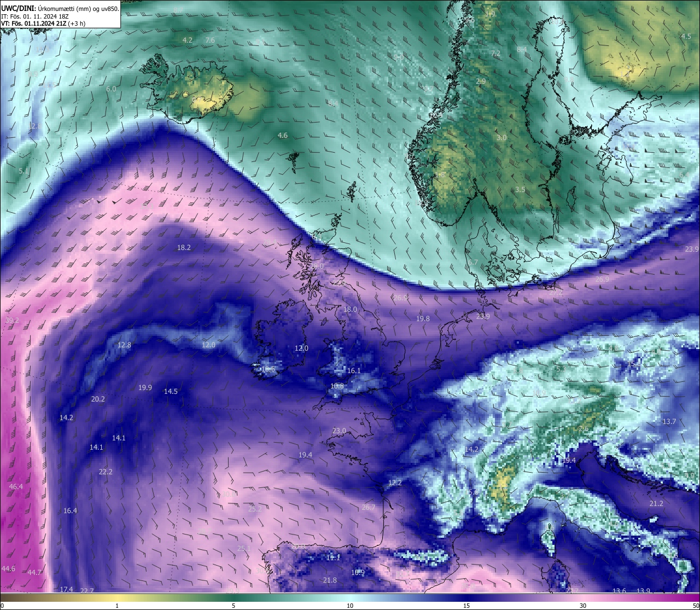Screen dimensions: 700x610
Task: Click the 13.6 value on the bottom edge
Action: (x=619, y=590)
